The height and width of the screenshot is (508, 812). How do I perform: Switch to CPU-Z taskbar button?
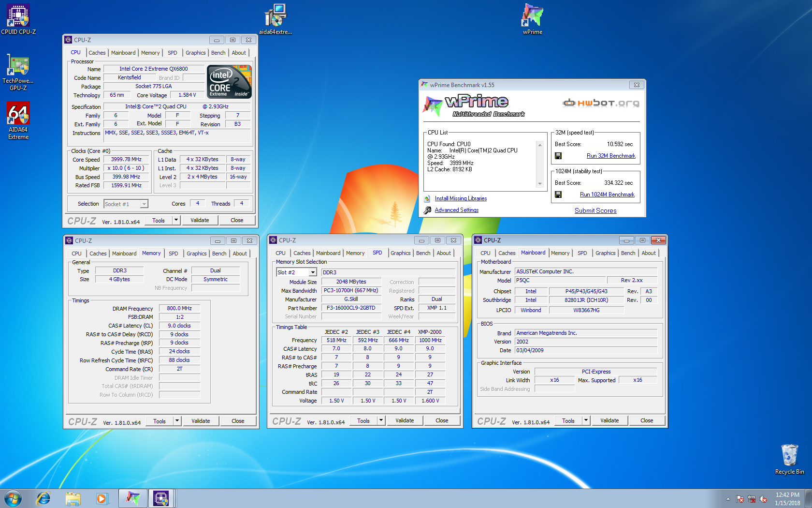pos(161,498)
